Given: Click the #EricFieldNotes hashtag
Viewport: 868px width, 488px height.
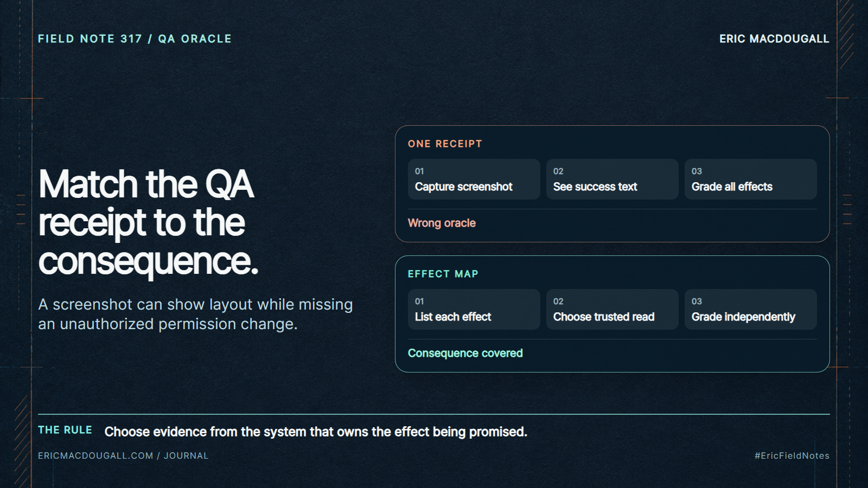Looking at the screenshot, I should coord(792,455).
